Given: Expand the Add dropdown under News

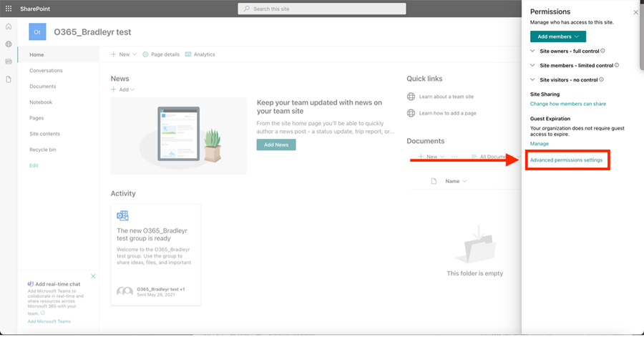Looking at the screenshot, I should pos(123,89).
